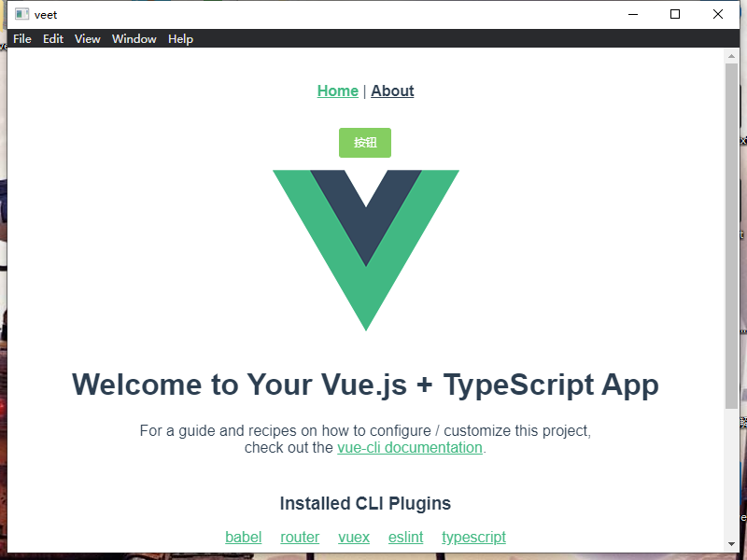Viewport: 747px width, 560px height.
Task: Open the eslint plugin link
Action: click(x=405, y=537)
